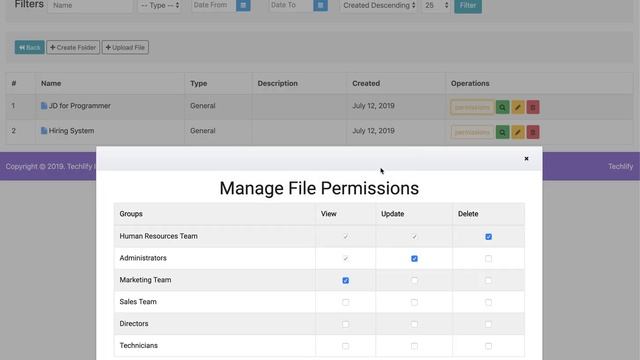This screenshot has height=360, width=640.
Task: Enable Update permission for Directors
Action: tap(414, 324)
